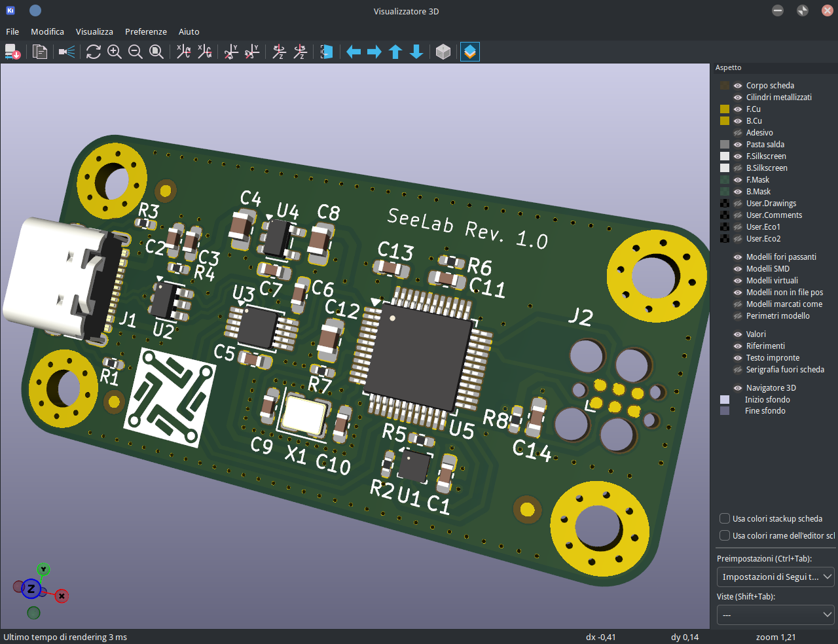
Task: Change the Inizio sfondo color swatch
Action: click(x=725, y=399)
